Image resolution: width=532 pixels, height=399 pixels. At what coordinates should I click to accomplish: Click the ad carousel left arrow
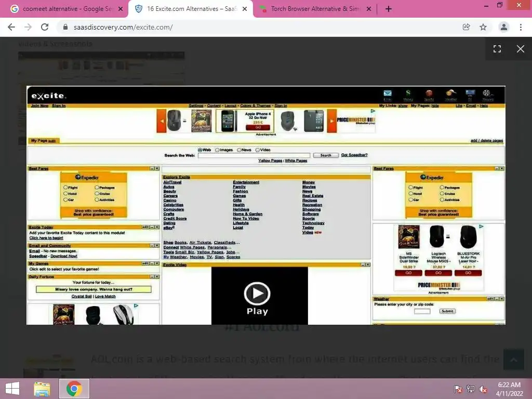click(x=162, y=121)
